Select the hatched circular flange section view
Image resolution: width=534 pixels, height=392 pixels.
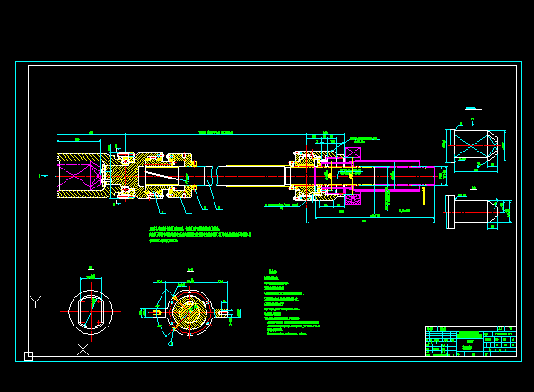(189, 311)
